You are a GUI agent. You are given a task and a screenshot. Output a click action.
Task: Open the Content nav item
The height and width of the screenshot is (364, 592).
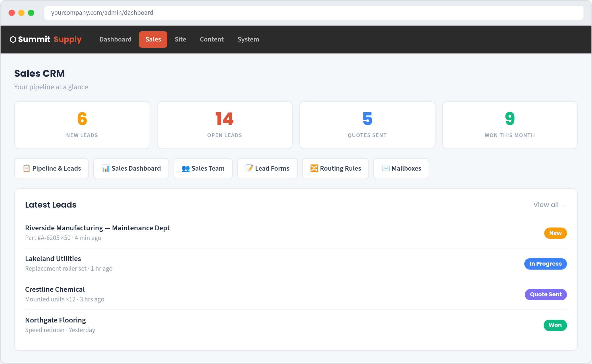click(x=212, y=40)
